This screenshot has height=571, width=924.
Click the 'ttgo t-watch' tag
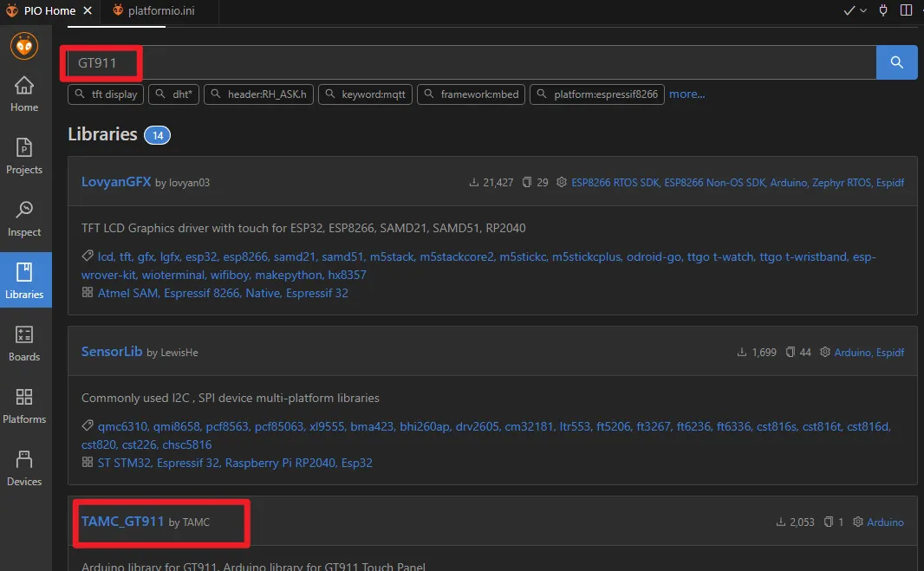tap(720, 257)
